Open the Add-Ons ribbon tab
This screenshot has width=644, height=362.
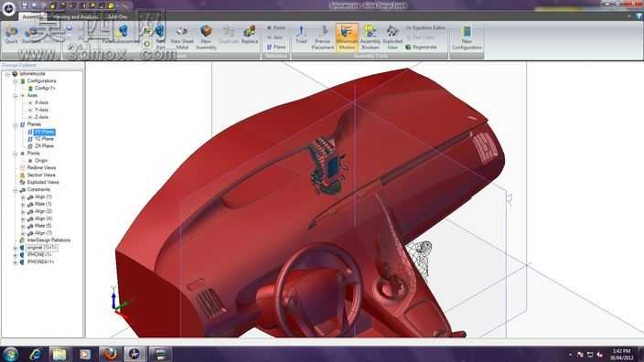click(117, 16)
